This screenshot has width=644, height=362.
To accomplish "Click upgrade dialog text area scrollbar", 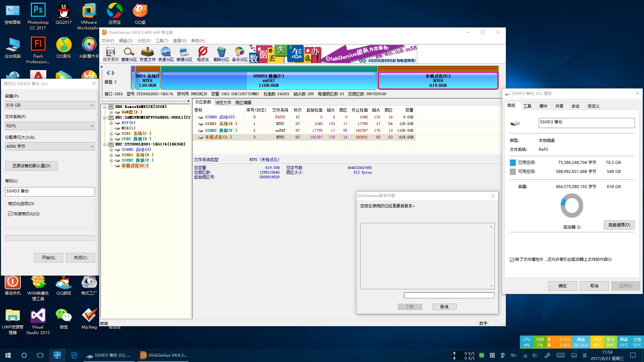I will (491, 256).
